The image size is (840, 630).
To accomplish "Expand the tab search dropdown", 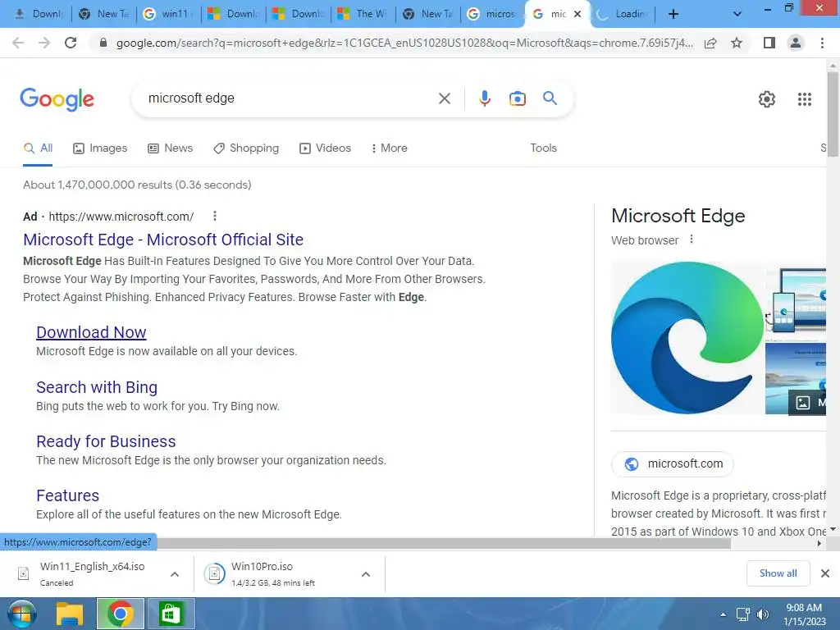I will (737, 14).
